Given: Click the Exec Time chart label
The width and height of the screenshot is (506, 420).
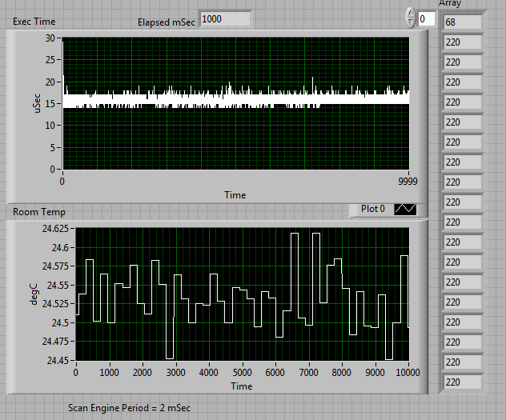Looking at the screenshot, I should [34, 22].
